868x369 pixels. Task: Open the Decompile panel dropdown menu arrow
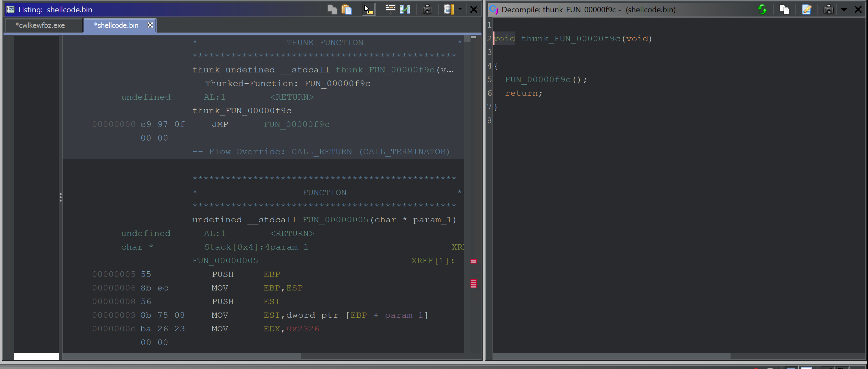[844, 9]
